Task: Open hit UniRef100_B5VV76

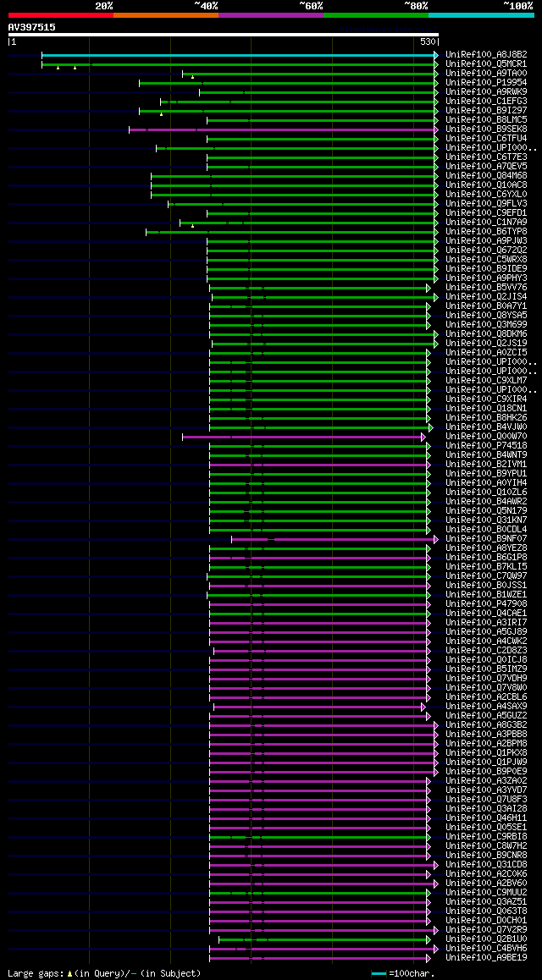Action: point(486,288)
